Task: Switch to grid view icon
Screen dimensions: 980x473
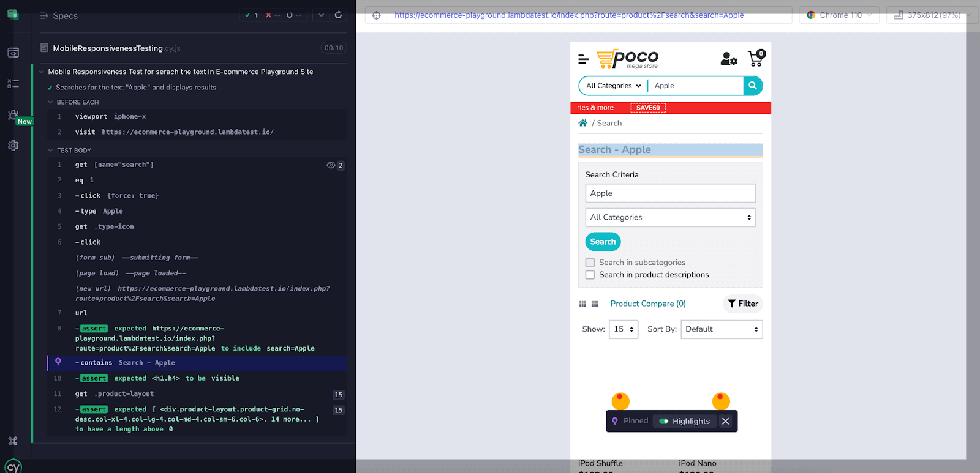Action: [x=582, y=304]
